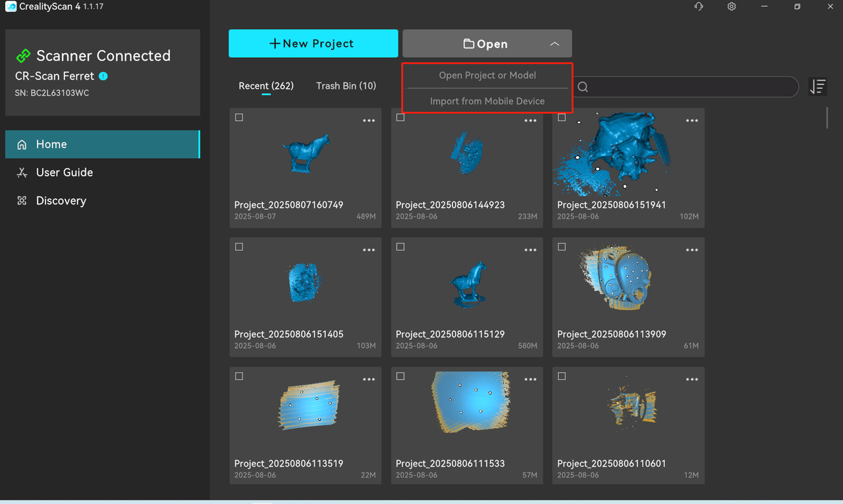Collapse the Open dropdown chevron
The width and height of the screenshot is (843, 504).
click(x=555, y=44)
